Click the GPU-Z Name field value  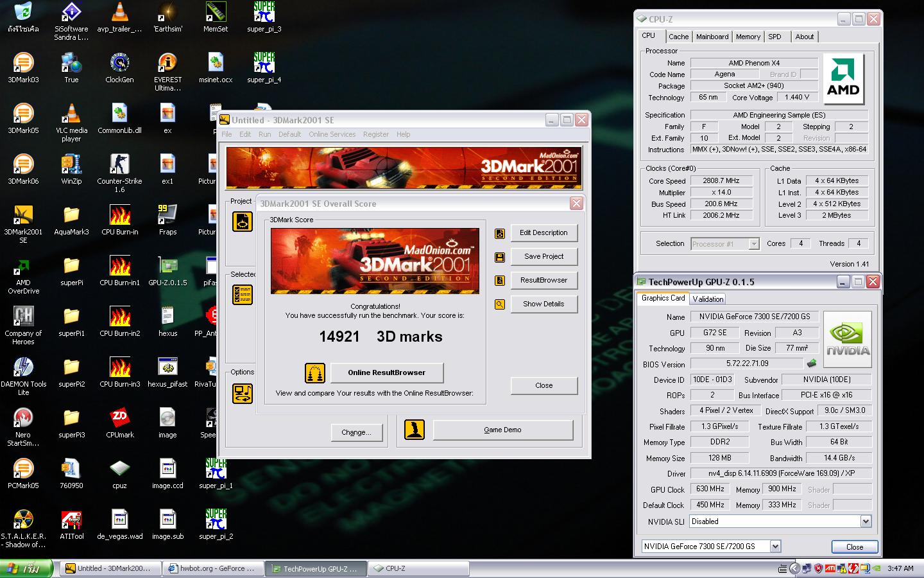(x=755, y=317)
